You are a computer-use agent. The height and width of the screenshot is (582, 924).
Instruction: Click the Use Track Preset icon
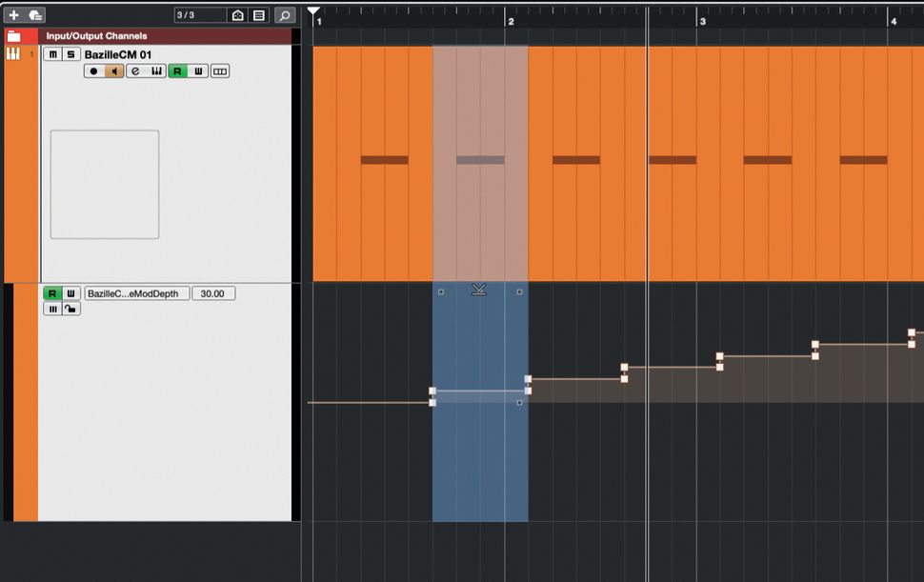pos(35,15)
